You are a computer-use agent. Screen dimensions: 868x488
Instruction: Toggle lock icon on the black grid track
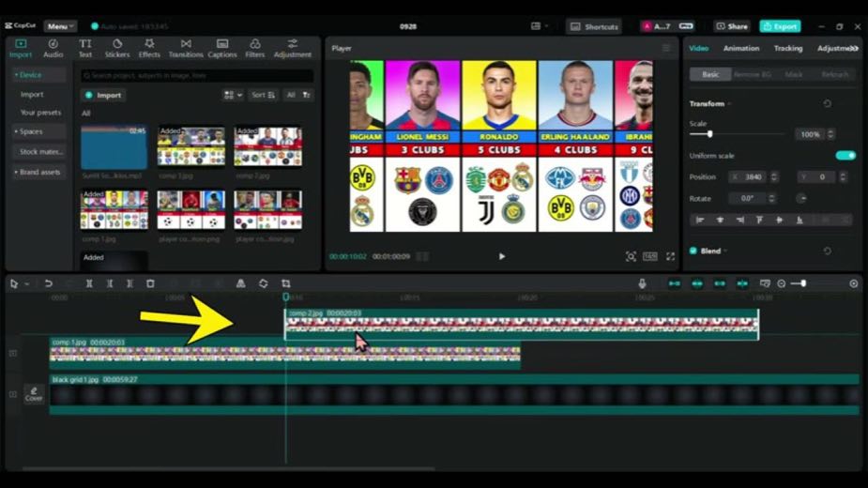[13, 394]
